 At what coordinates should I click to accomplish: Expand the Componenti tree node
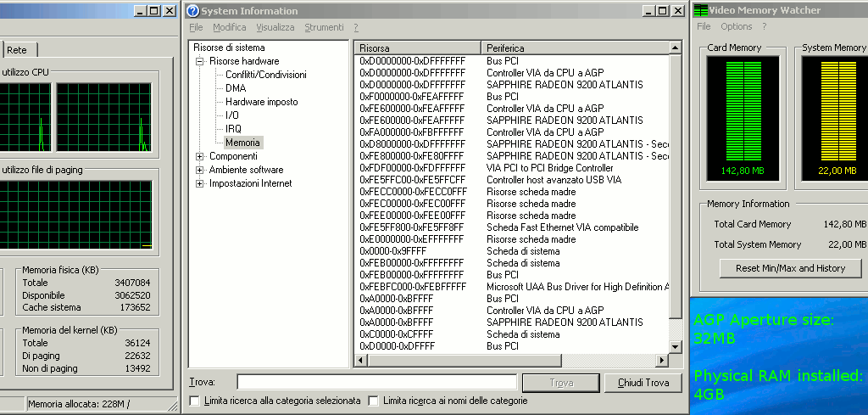click(200, 157)
